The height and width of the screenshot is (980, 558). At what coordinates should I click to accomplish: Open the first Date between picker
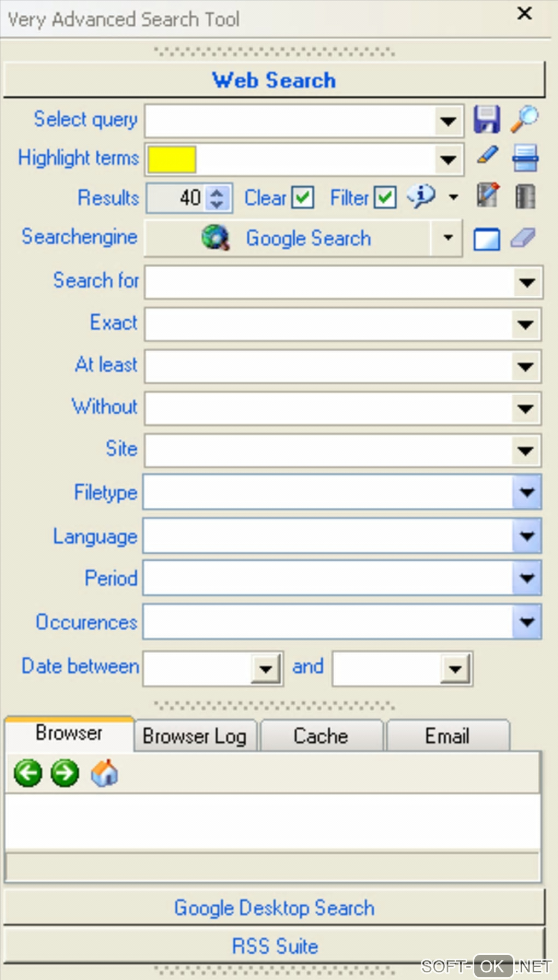(266, 668)
